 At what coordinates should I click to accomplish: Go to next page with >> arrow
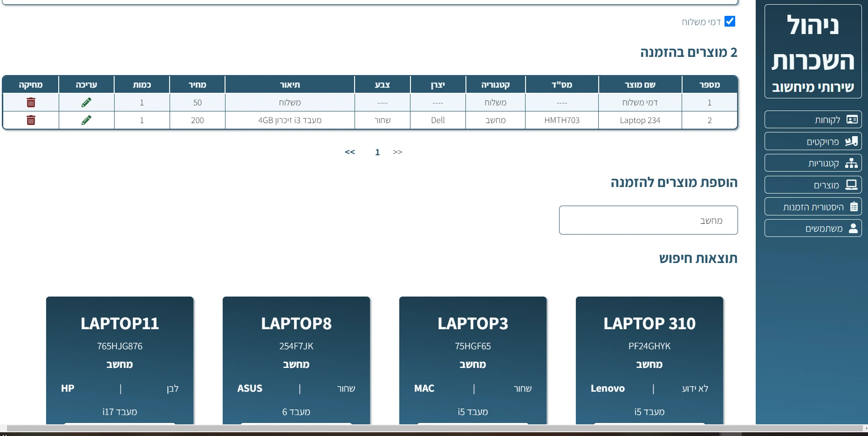397,152
